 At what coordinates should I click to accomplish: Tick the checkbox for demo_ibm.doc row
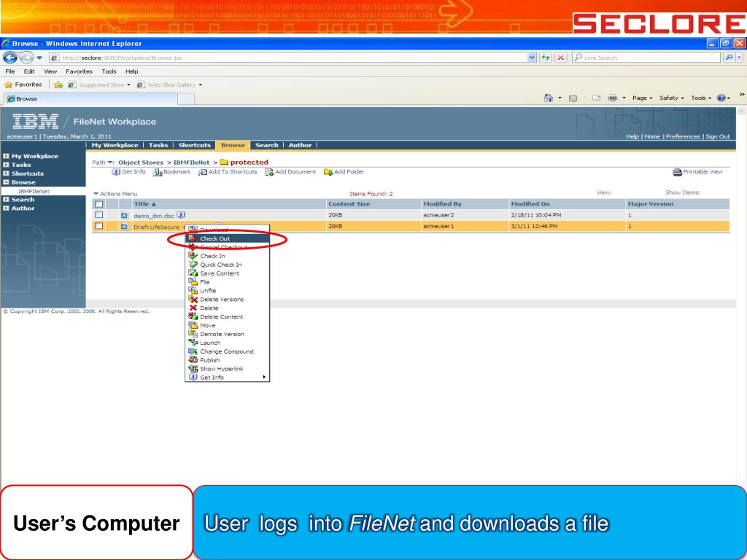coord(98,215)
